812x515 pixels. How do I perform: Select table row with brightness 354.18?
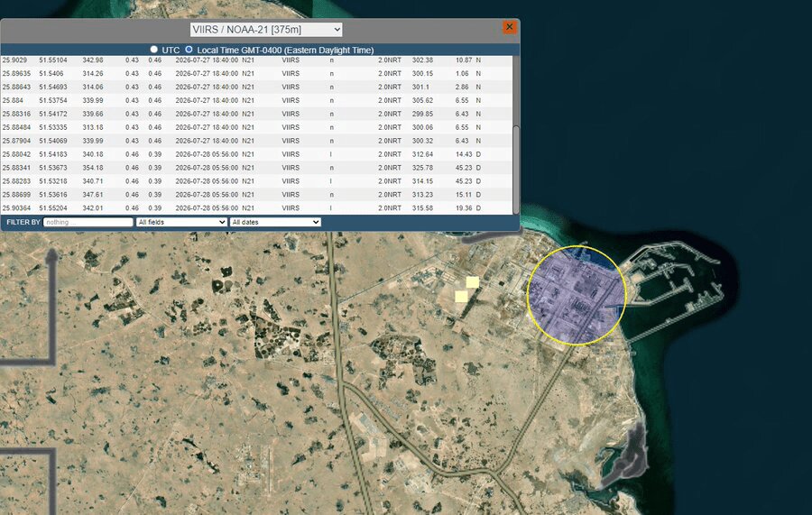tap(256, 168)
